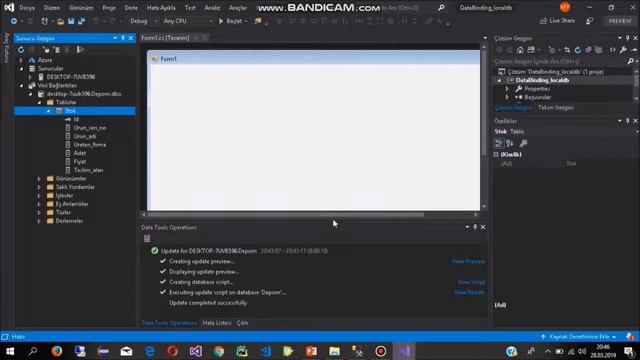Select the Teslim_alan column
Viewport: 640px width, 360px height.
[x=88, y=170]
